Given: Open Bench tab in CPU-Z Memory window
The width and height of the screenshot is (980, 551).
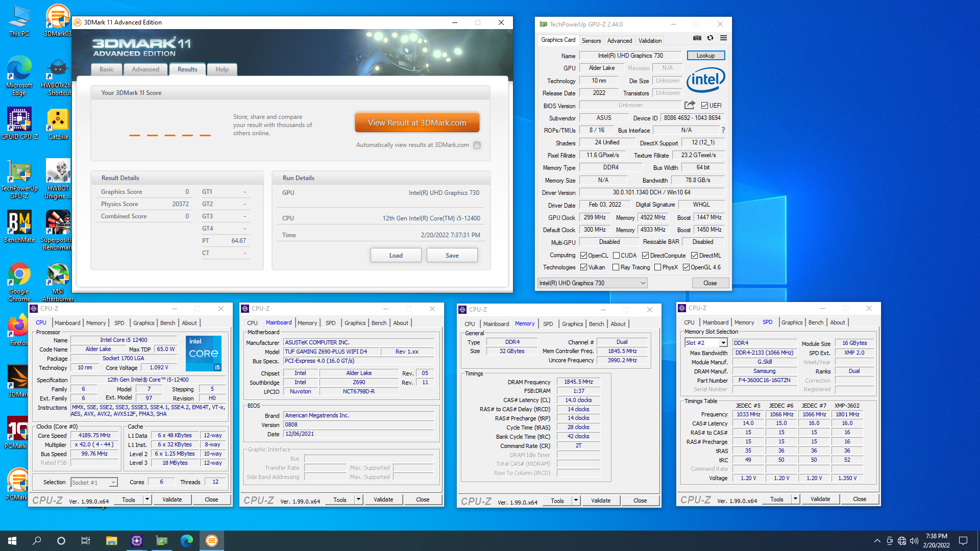Looking at the screenshot, I should point(596,324).
